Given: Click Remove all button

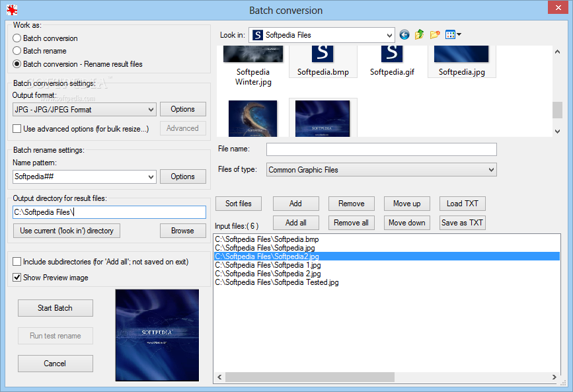Looking at the screenshot, I should (351, 223).
